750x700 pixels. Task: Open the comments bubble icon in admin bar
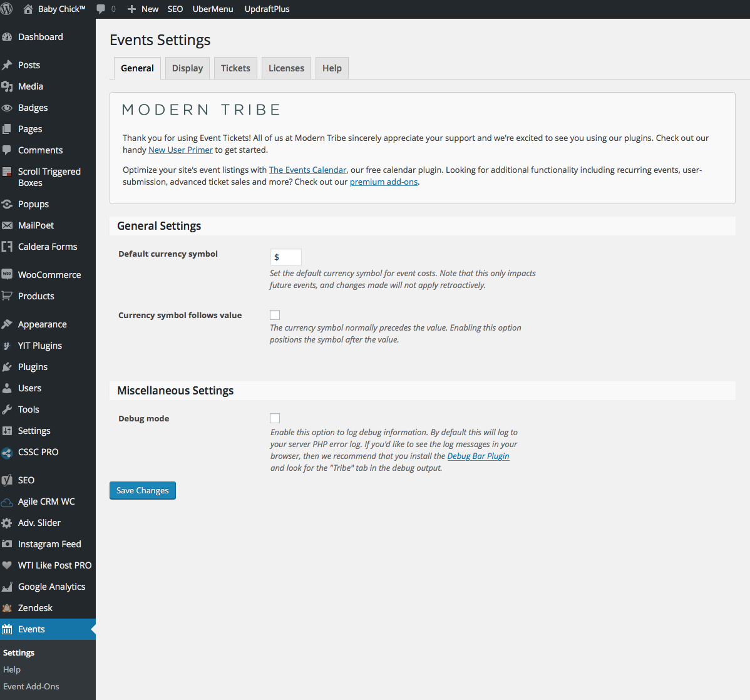click(101, 9)
